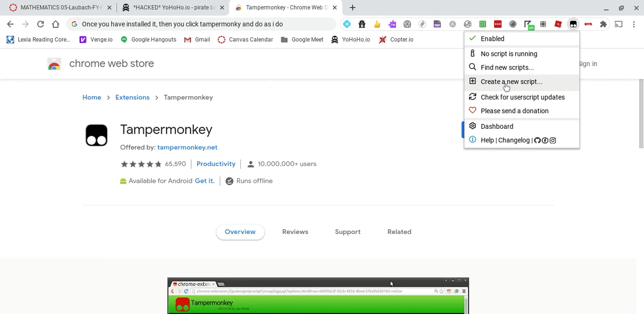Select 'Check for userscript updates'
The image size is (644, 314).
pyautogui.click(x=522, y=97)
